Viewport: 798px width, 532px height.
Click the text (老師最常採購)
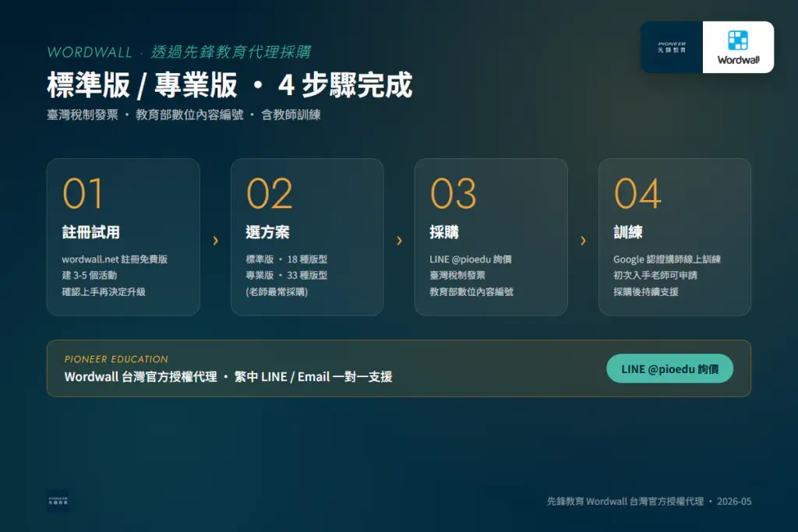tap(277, 292)
